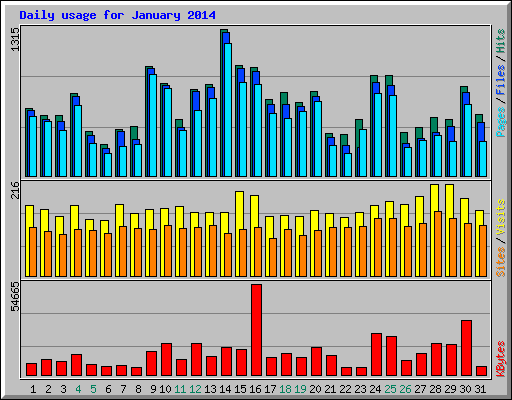Click the 54665 axis value

(x=15, y=296)
